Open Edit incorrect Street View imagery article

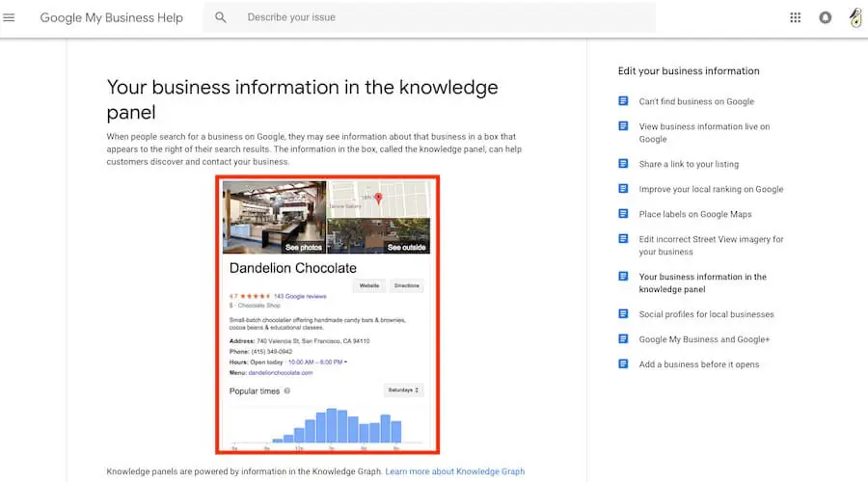pos(712,245)
